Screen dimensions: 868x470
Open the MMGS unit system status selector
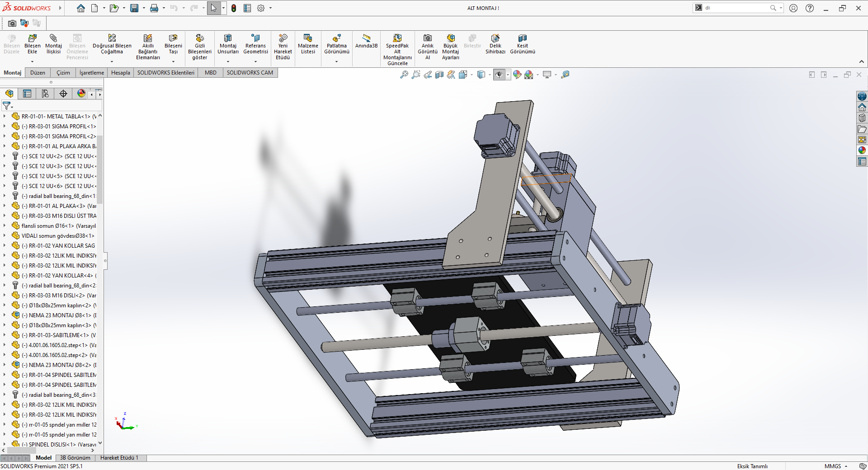(835, 466)
